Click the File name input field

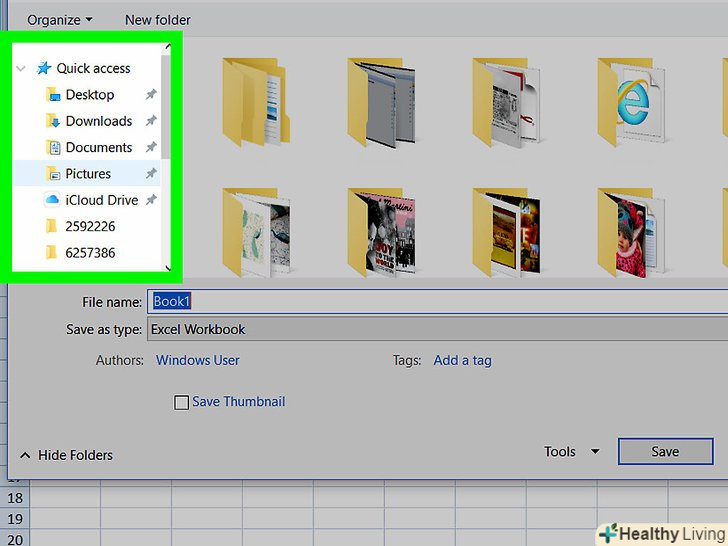(438, 301)
